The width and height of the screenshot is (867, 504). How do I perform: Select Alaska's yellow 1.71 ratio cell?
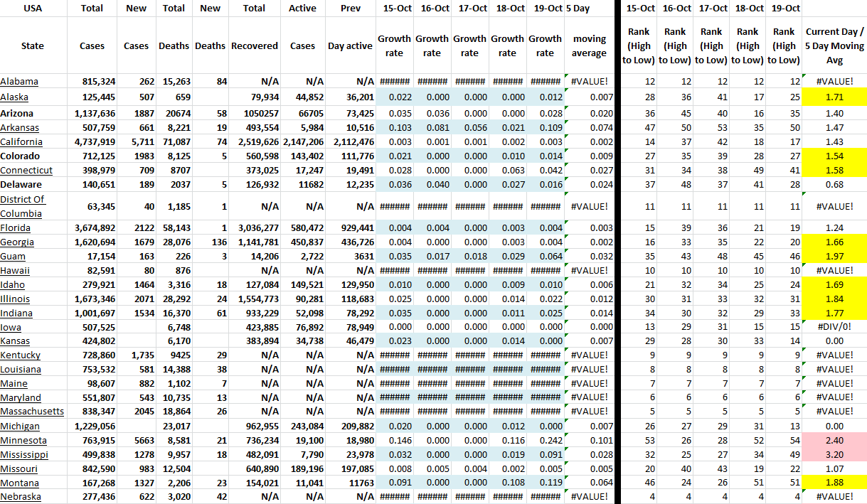834,95
